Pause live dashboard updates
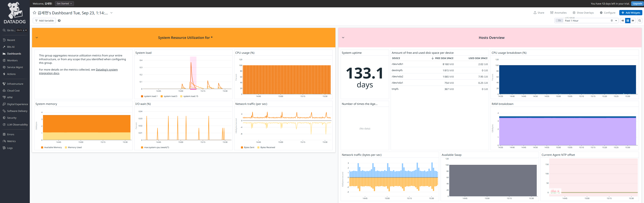644x203 pixels. tap(628, 21)
